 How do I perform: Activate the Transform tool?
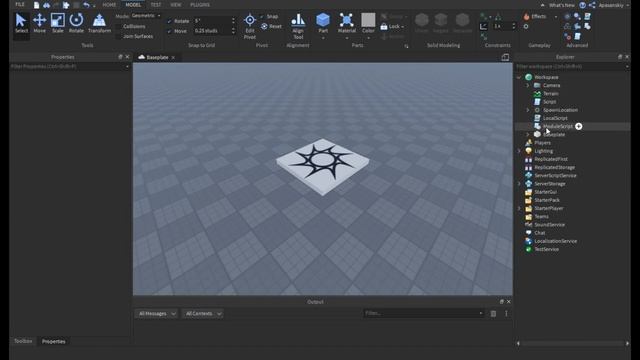coord(99,23)
